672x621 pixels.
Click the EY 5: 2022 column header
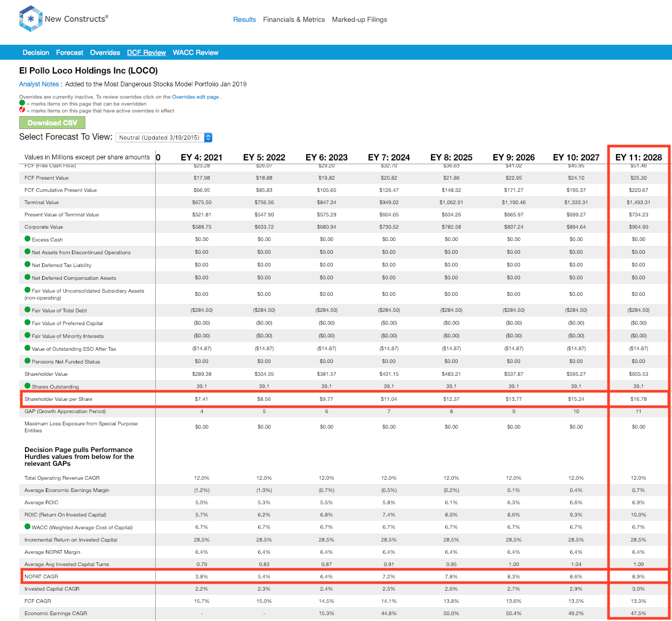(x=264, y=157)
